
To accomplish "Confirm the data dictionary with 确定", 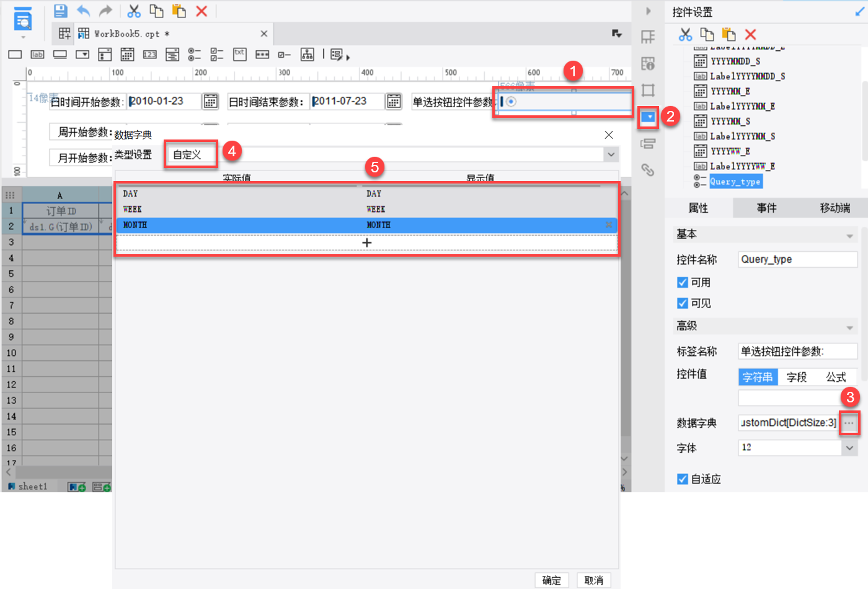I will click(551, 580).
